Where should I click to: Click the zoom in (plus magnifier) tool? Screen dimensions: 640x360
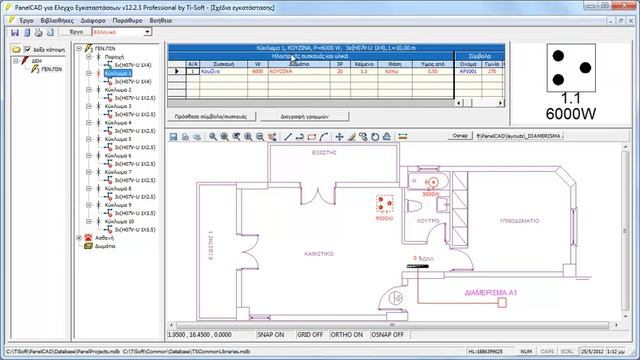[248, 137]
